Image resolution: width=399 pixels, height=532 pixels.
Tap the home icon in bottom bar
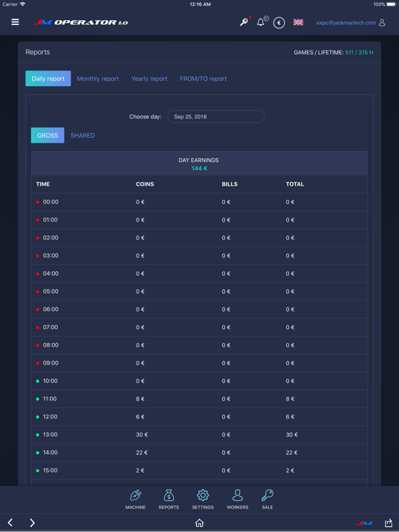pyautogui.click(x=199, y=523)
